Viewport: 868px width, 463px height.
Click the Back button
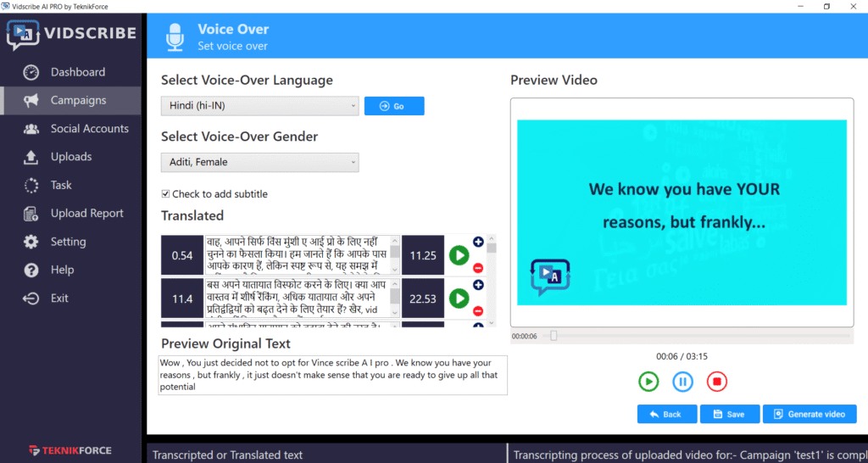667,414
